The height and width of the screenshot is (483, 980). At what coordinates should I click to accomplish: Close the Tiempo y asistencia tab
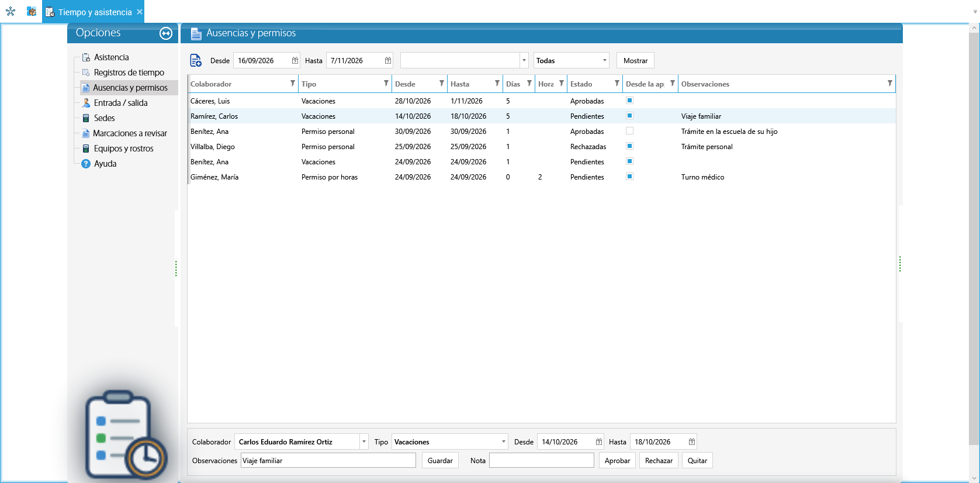[x=140, y=12]
